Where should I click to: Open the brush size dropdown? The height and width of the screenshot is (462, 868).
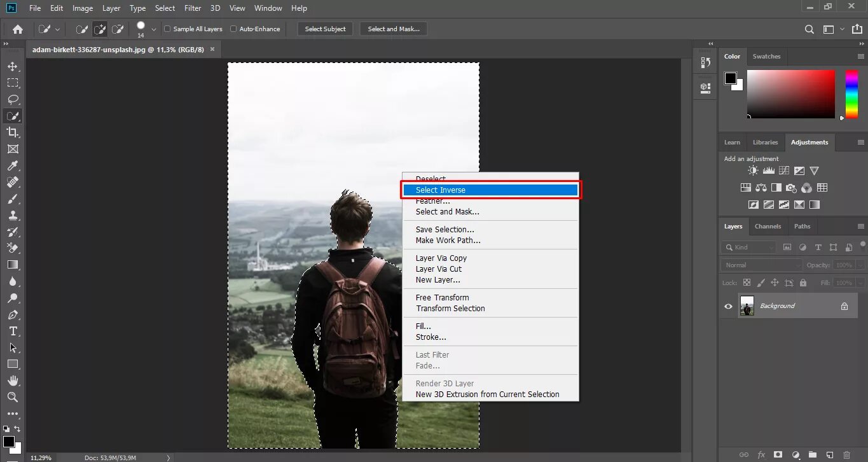153,29
